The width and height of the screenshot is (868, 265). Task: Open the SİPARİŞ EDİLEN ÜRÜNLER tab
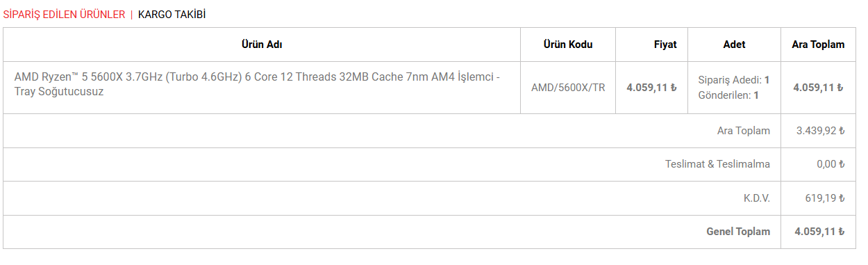pos(64,14)
